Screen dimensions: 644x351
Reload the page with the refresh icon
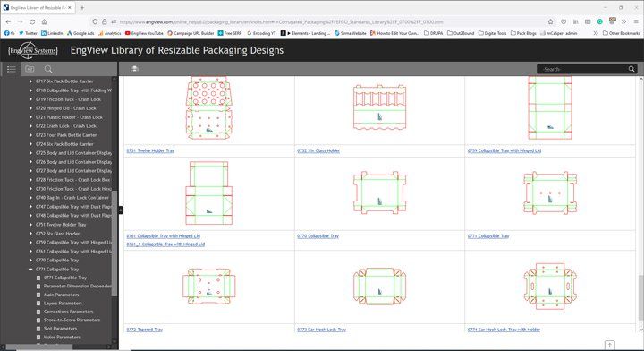click(x=32, y=21)
